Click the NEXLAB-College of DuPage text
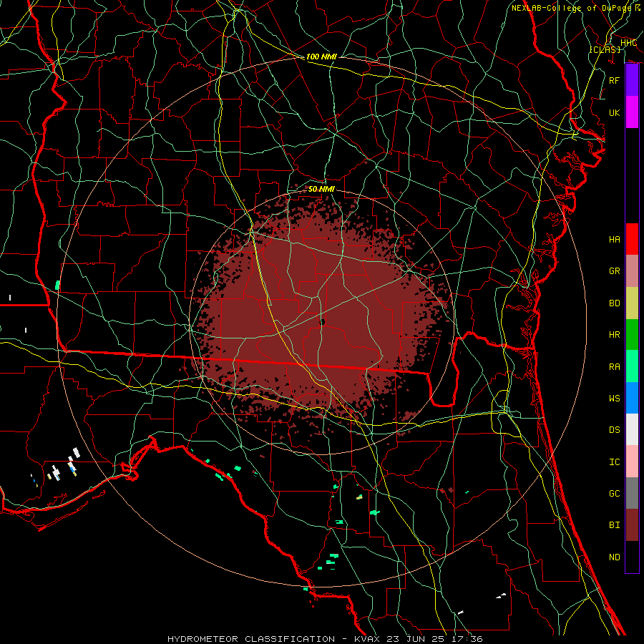Screen dimensions: 644x644 click(571, 8)
